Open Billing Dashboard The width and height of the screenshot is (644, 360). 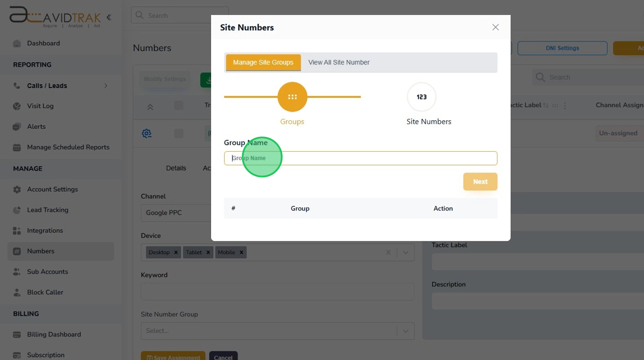tap(54, 335)
